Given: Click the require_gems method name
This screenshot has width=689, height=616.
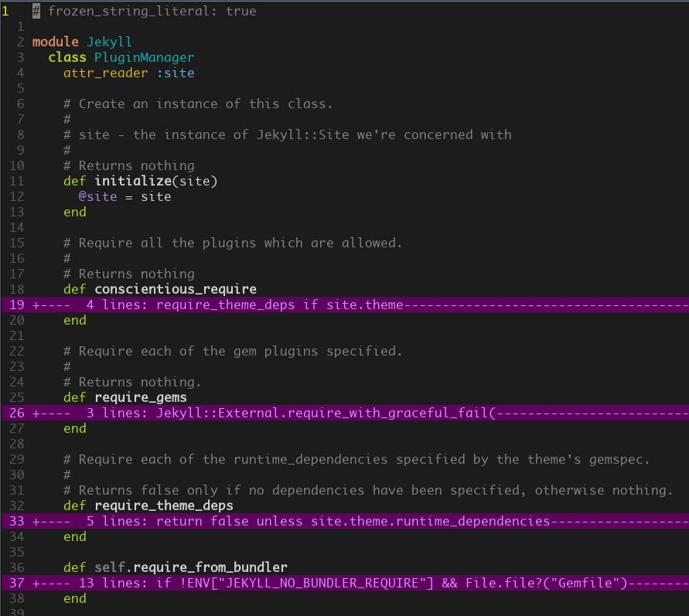Looking at the screenshot, I should tap(141, 397).
